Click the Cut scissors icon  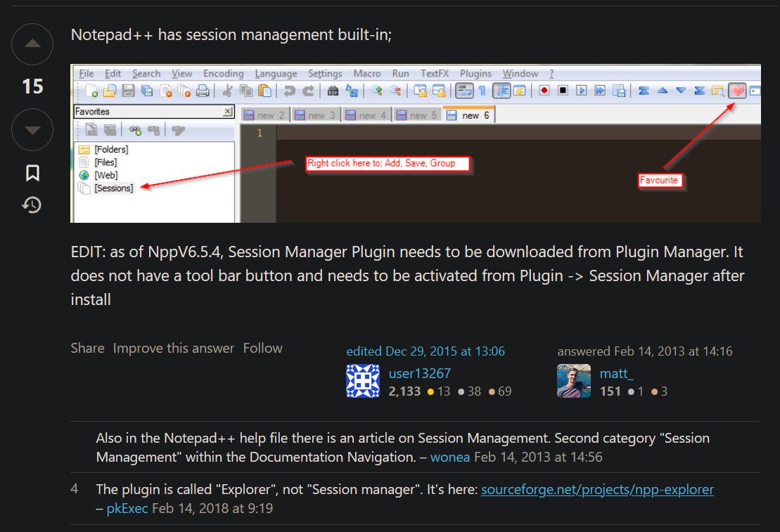227,91
